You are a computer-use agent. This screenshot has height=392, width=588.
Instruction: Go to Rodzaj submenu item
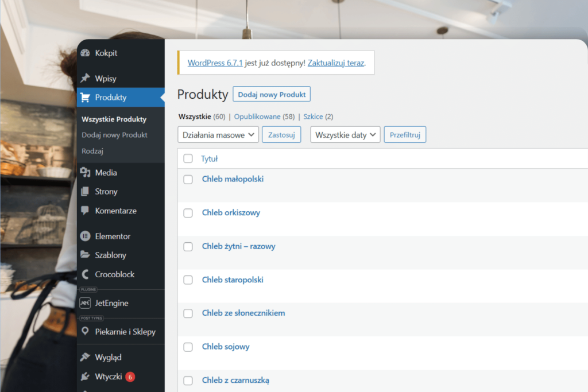(x=92, y=151)
